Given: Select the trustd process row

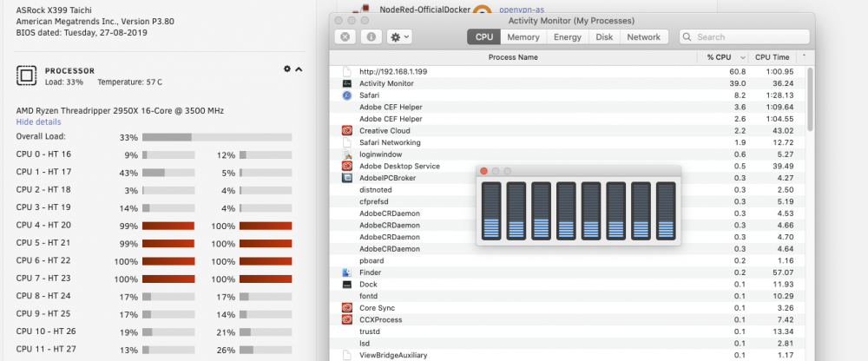Looking at the screenshot, I should pyautogui.click(x=568, y=331).
